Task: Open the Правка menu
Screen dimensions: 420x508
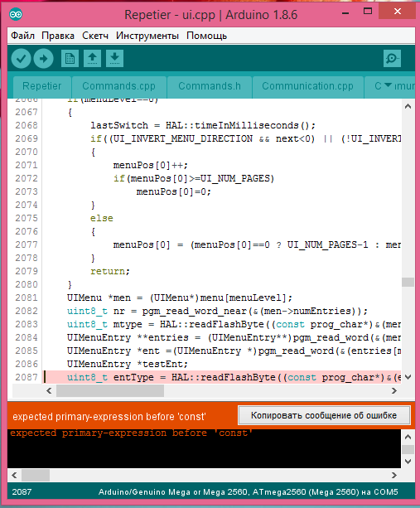Action: tap(58, 36)
